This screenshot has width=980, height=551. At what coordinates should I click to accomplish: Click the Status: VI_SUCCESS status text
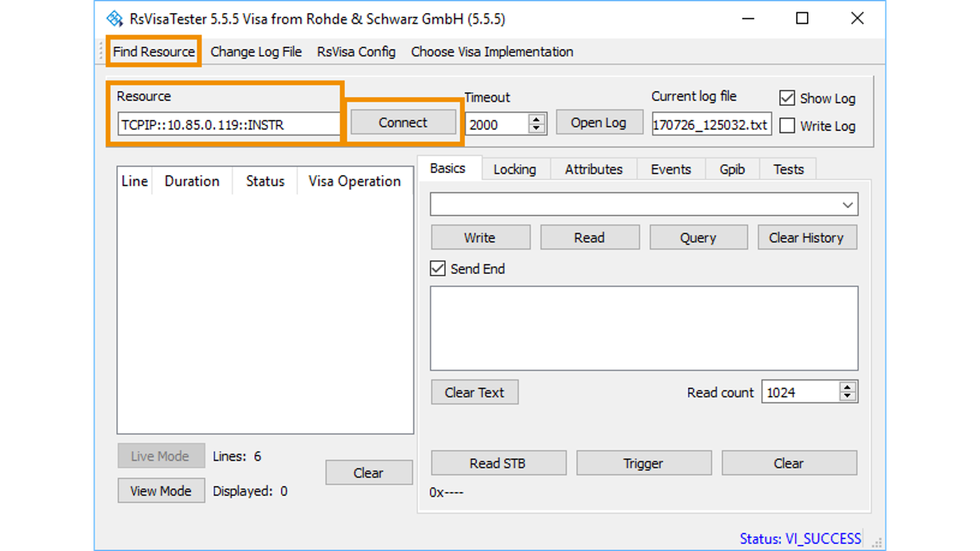click(800, 539)
